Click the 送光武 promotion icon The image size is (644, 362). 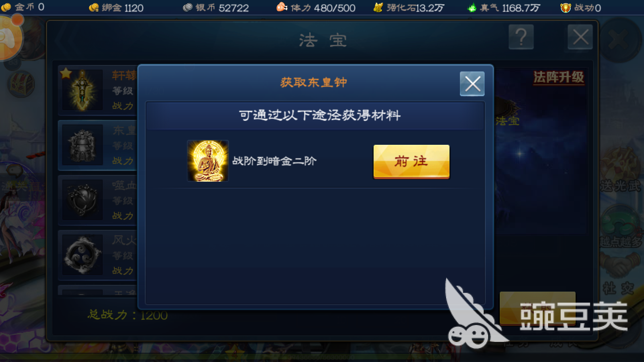(620, 171)
